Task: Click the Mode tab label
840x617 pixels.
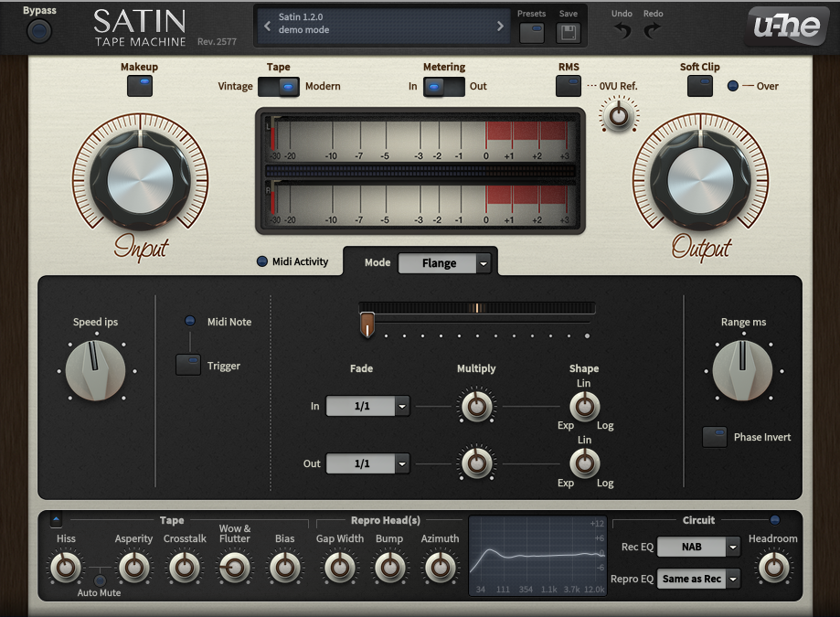Action: [377, 262]
